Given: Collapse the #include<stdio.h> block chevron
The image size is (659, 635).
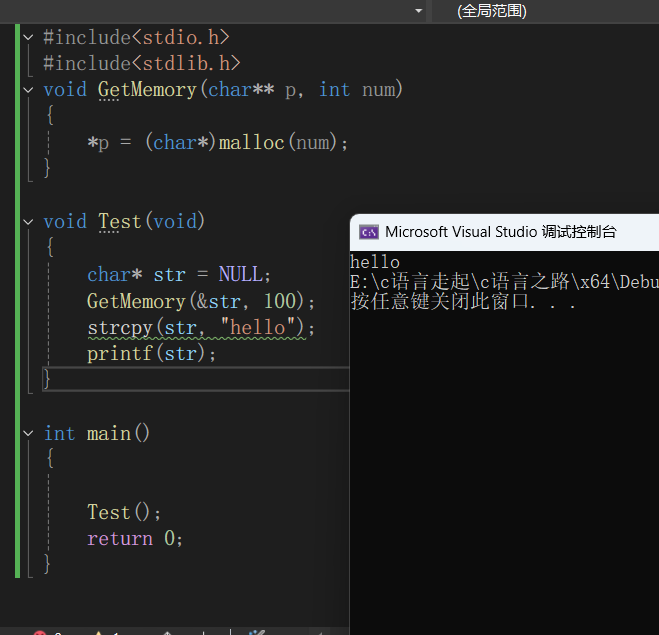Looking at the screenshot, I should point(28,37).
